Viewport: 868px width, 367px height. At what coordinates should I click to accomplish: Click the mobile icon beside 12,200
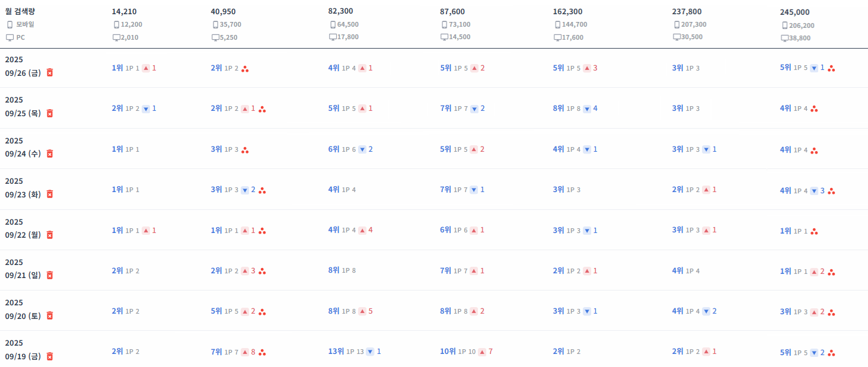(116, 24)
